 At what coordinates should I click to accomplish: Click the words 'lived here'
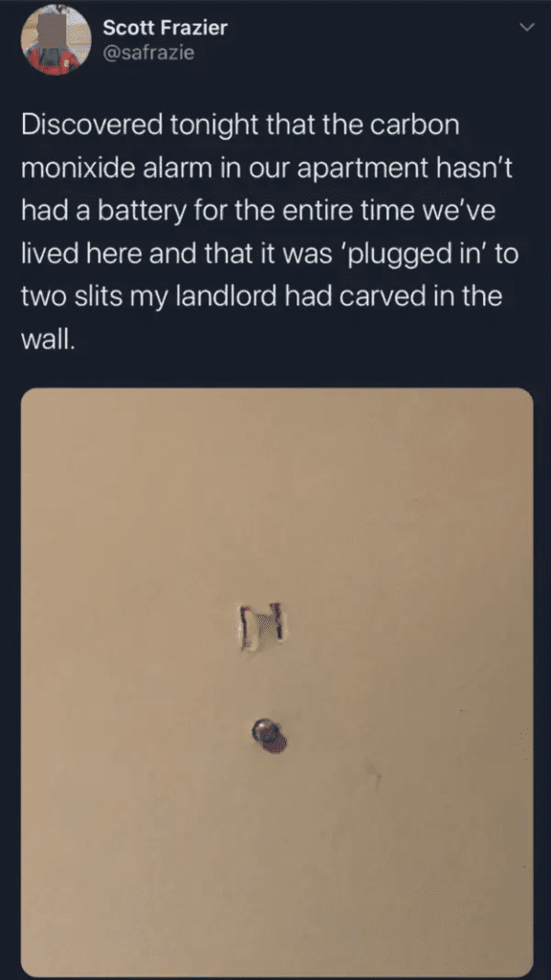click(78, 254)
